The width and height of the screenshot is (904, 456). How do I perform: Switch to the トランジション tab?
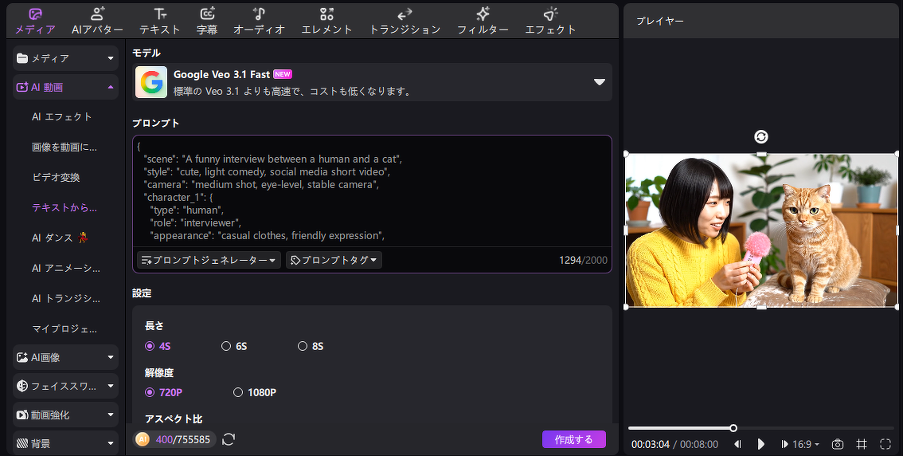[x=404, y=20]
